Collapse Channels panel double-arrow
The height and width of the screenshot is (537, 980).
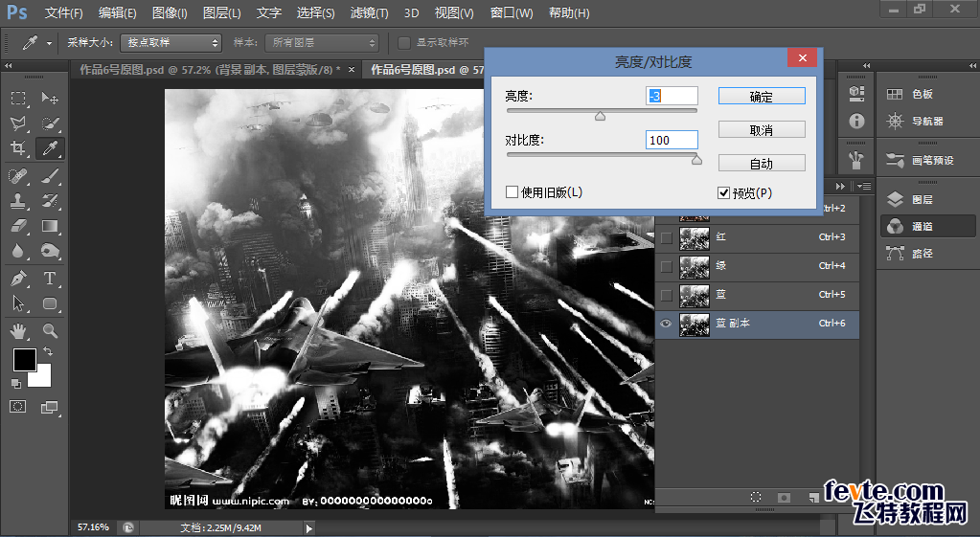tap(841, 186)
